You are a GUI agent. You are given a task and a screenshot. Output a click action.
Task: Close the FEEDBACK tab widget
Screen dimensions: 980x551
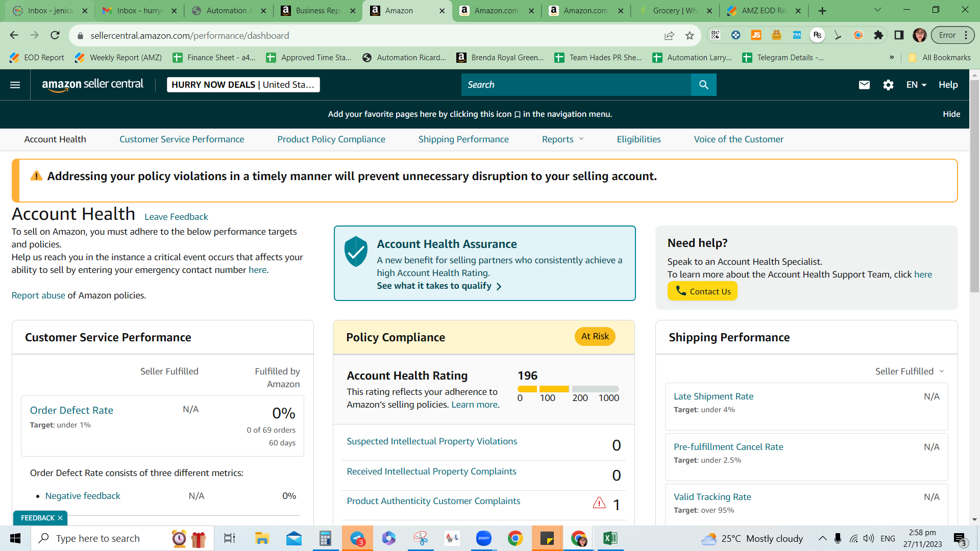pyautogui.click(x=60, y=518)
